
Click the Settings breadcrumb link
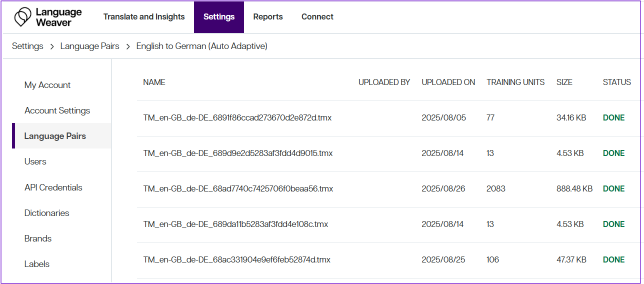point(27,46)
